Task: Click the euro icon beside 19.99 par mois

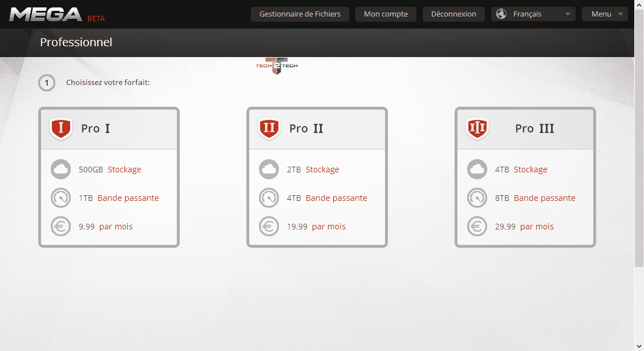Action: point(269,227)
